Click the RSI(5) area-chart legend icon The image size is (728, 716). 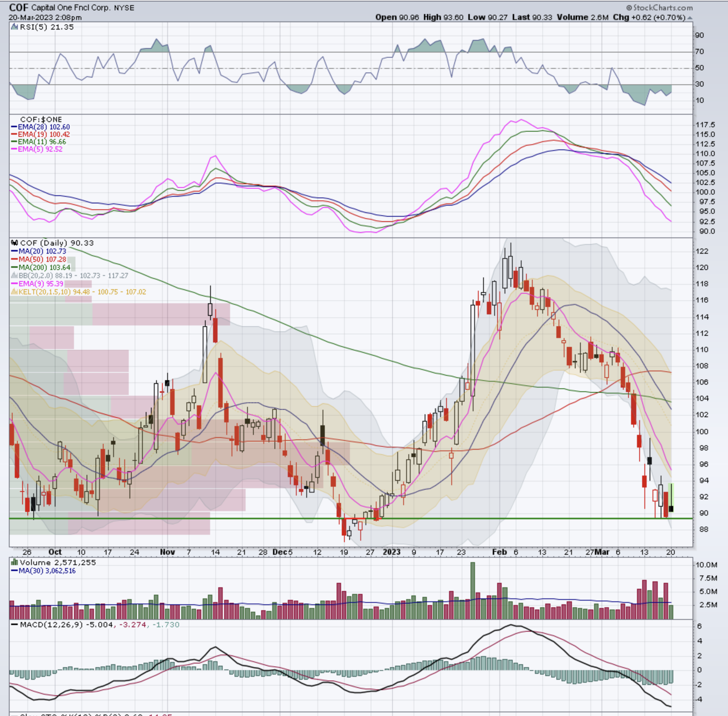(x=14, y=27)
